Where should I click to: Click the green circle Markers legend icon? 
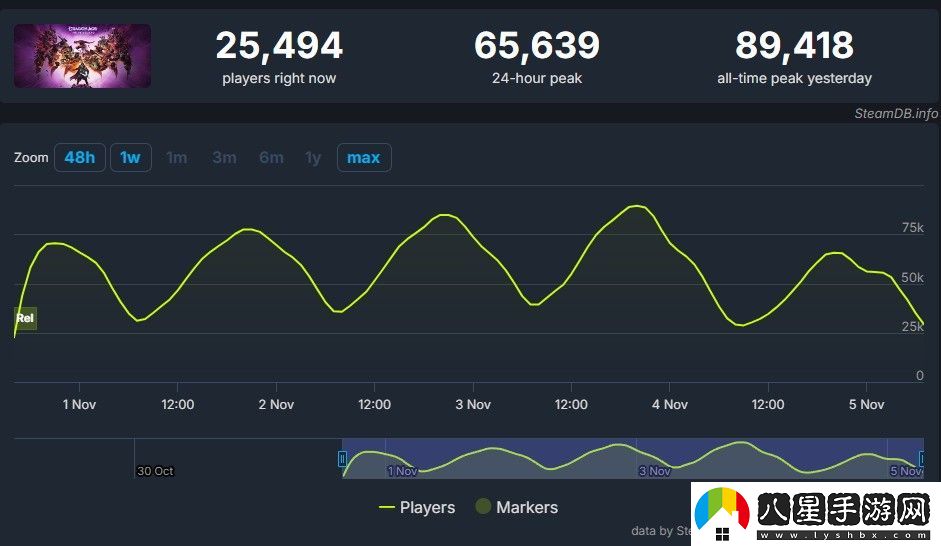click(483, 508)
